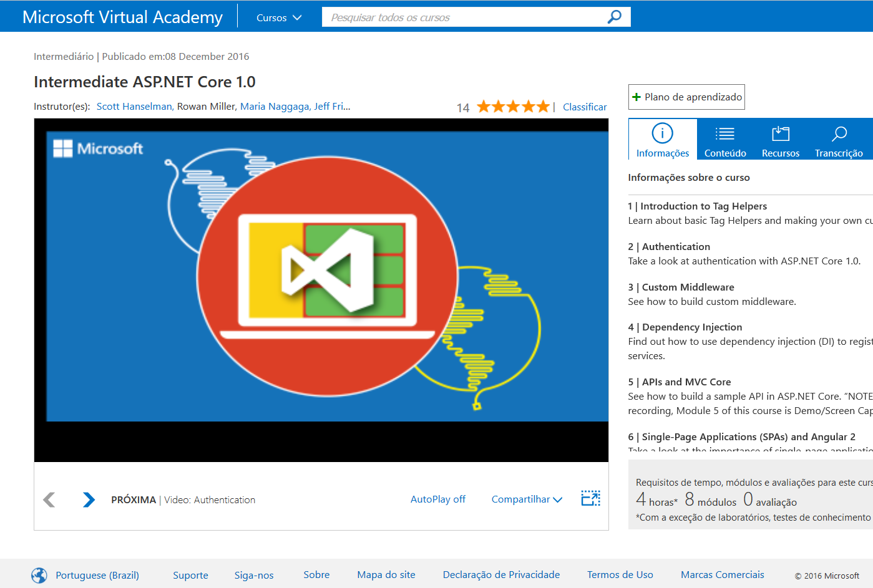Click the 8 módulos text

[711, 500]
